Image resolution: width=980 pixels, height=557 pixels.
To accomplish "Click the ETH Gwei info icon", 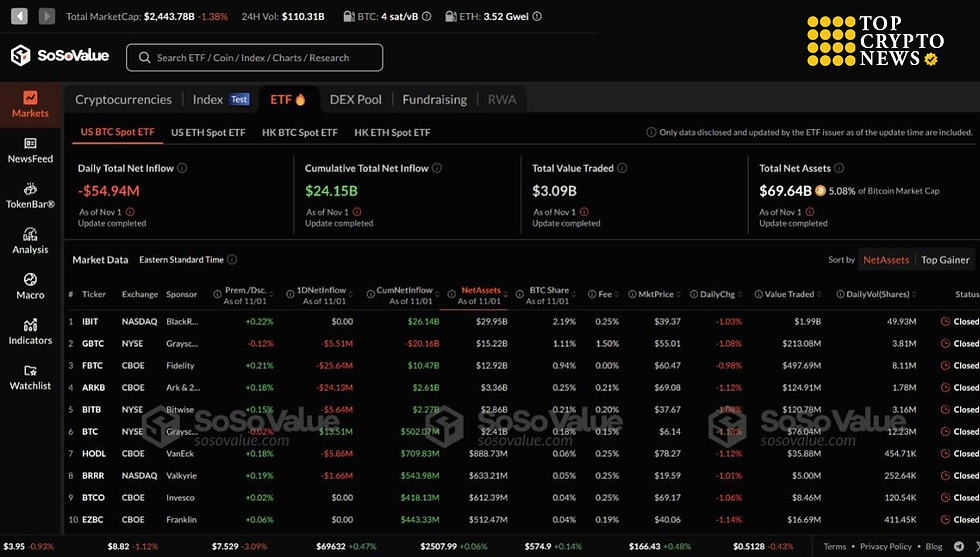I will [x=537, y=16].
